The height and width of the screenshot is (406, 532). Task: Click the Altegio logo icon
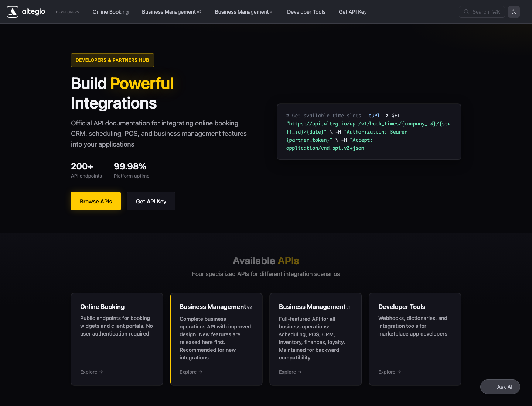[x=13, y=12]
